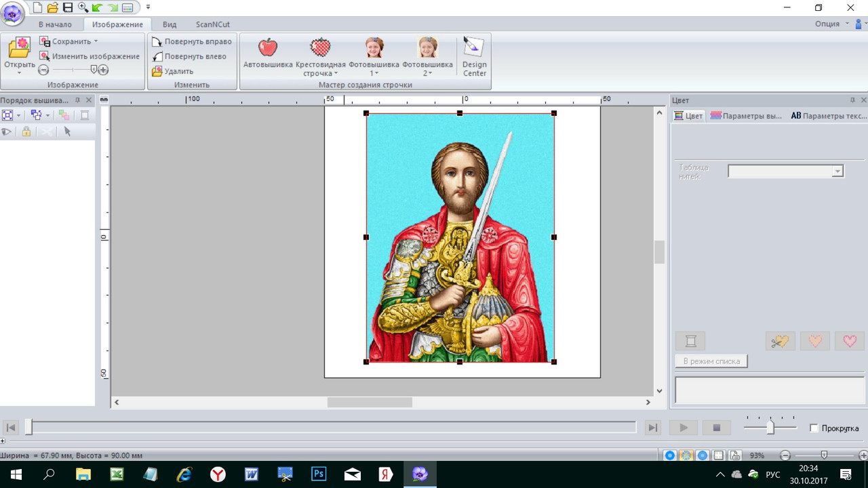Image resolution: width=868 pixels, height=488 pixels.
Task: Launch Design Center
Action: point(474,56)
